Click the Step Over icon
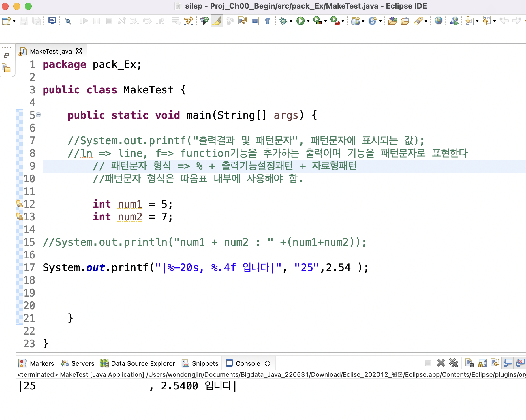The image size is (526, 420). pos(147,21)
